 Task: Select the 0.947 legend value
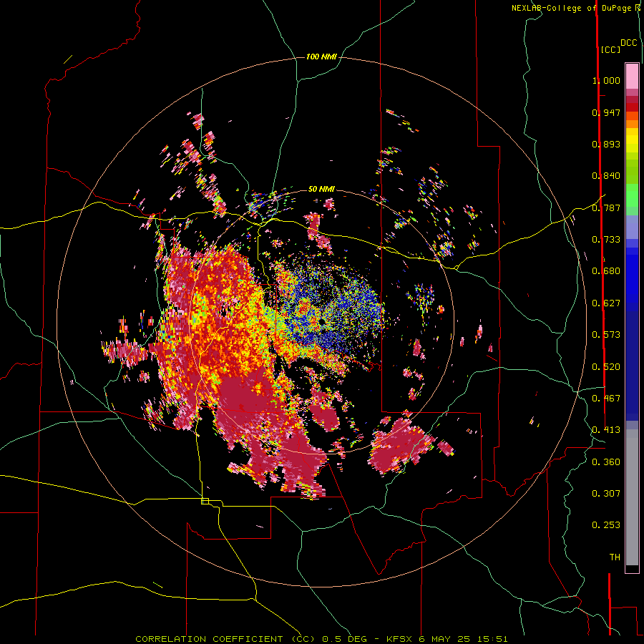(x=606, y=112)
